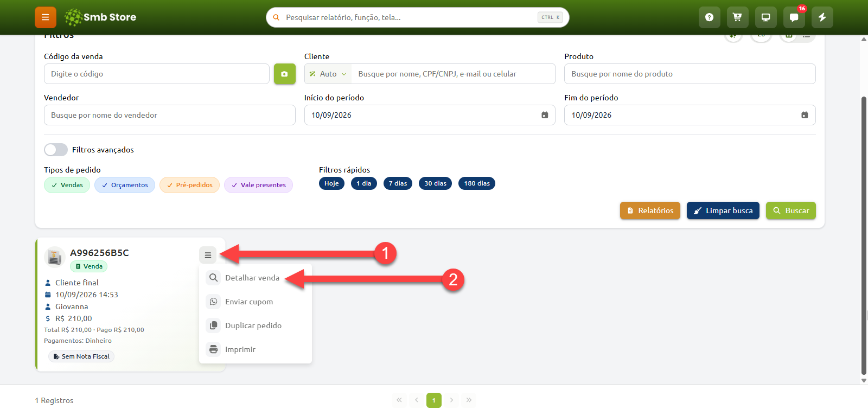The image size is (868, 415).
Task: Click the copy icon for Duplicar pedido
Action: [x=213, y=325]
